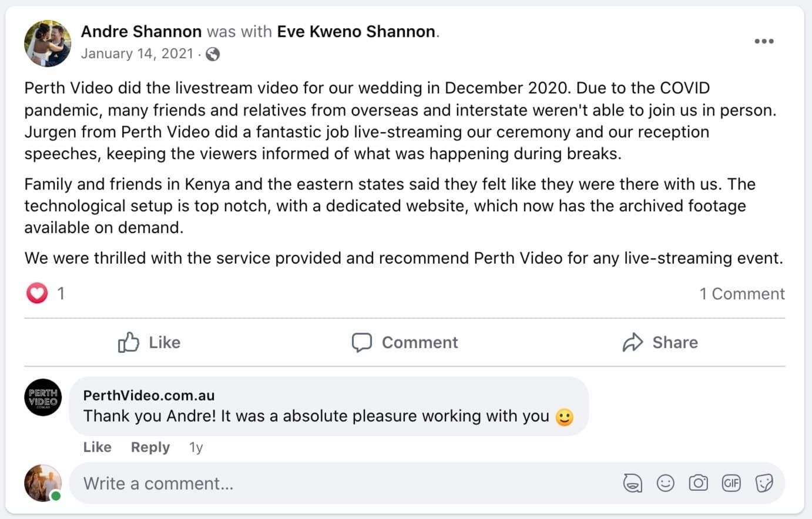
Task: Insert an emoji in the comment
Action: [x=665, y=483]
